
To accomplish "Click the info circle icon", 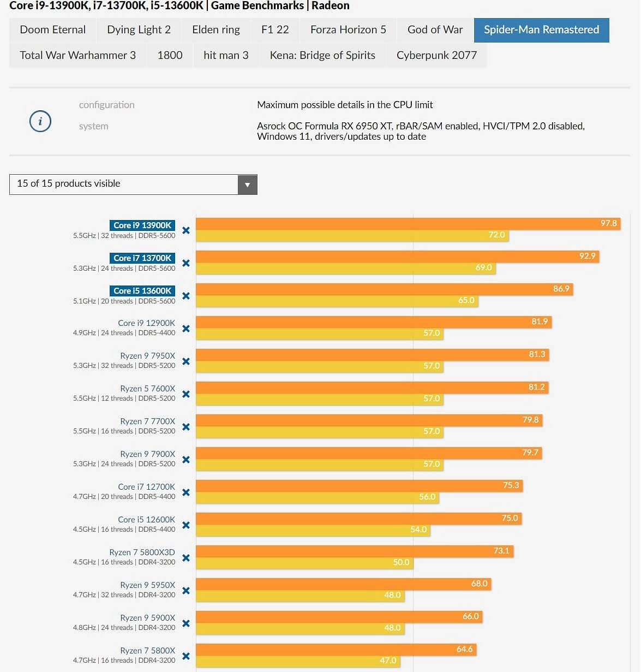I will click(x=40, y=121).
